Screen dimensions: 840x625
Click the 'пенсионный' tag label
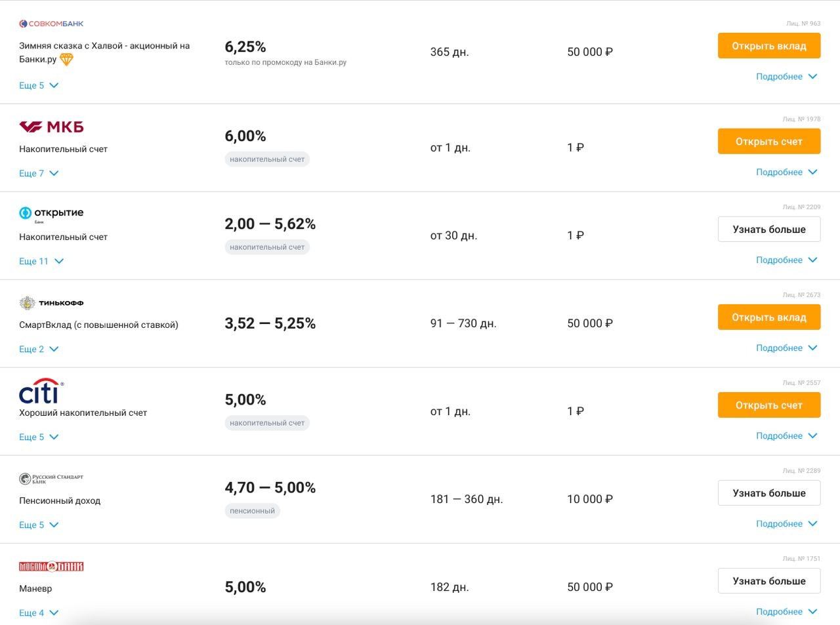click(x=252, y=511)
